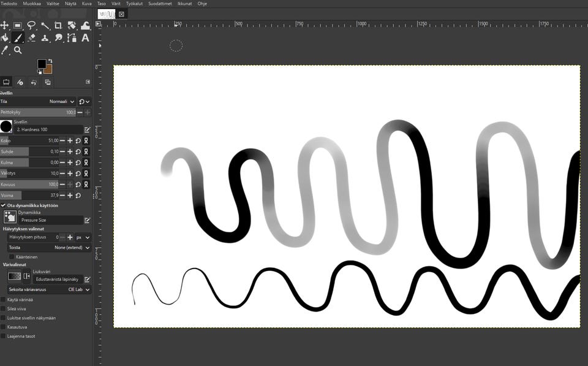The width and height of the screenshot is (588, 366).
Task: Enable the Käytä värinää checkbox
Action: point(4,300)
